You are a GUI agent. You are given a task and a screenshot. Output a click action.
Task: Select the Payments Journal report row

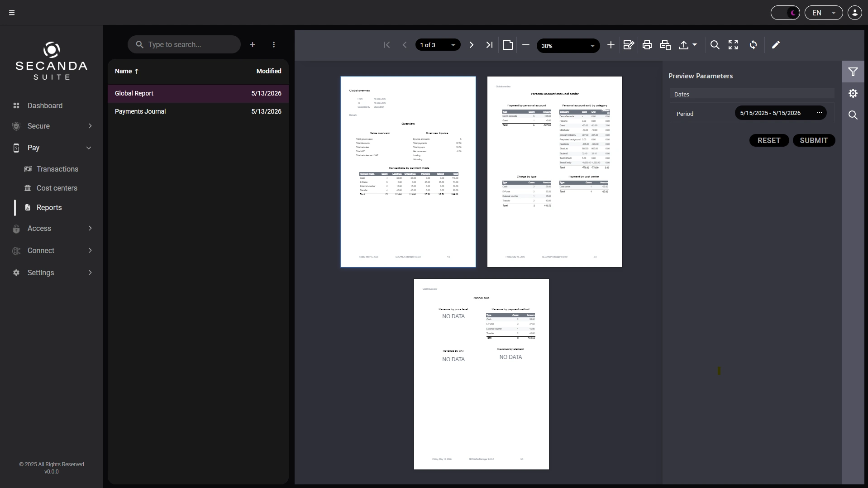pos(198,111)
